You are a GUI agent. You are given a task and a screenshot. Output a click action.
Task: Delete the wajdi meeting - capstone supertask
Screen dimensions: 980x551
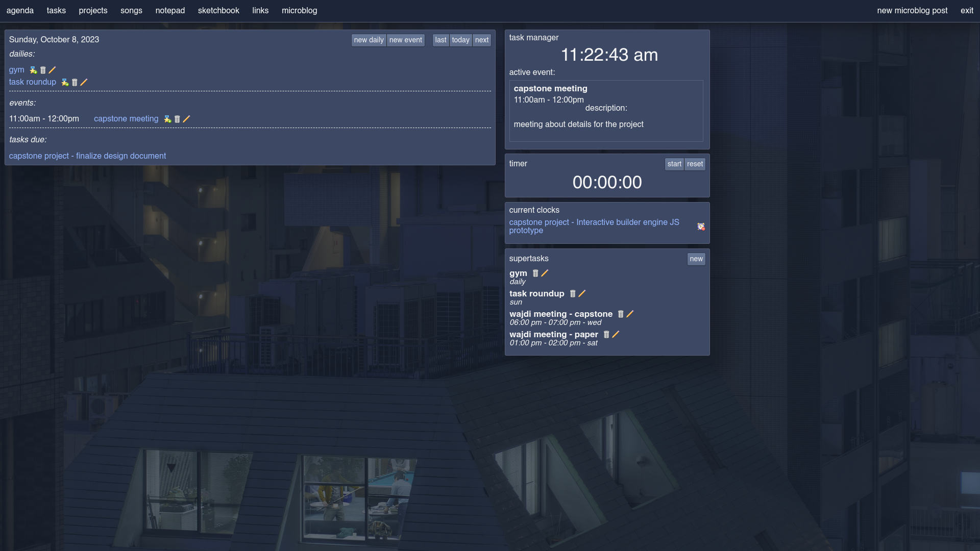(x=621, y=314)
